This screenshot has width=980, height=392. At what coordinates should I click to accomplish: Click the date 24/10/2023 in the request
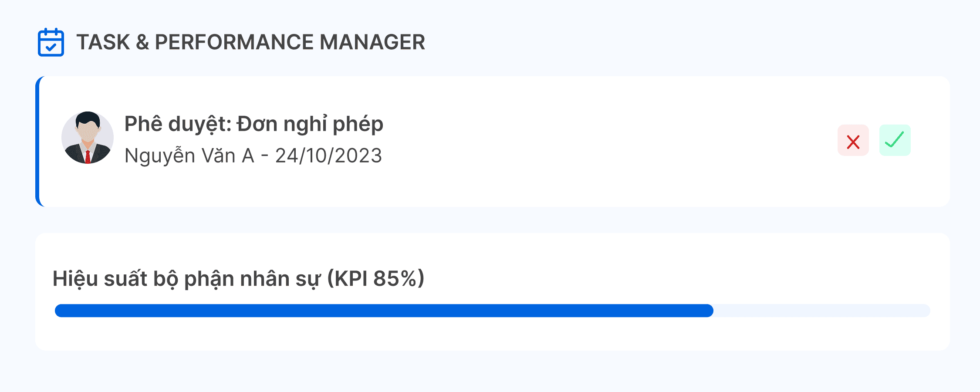(329, 156)
